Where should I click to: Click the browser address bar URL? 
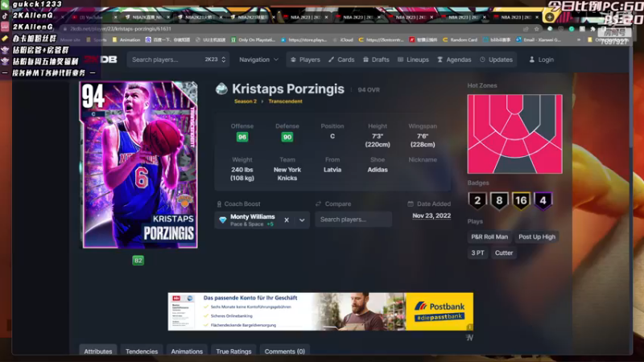click(120, 29)
